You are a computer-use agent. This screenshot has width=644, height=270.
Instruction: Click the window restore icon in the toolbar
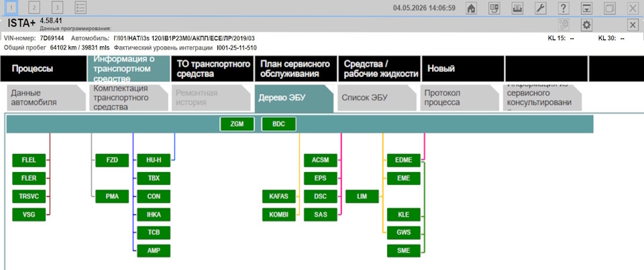(x=610, y=8)
